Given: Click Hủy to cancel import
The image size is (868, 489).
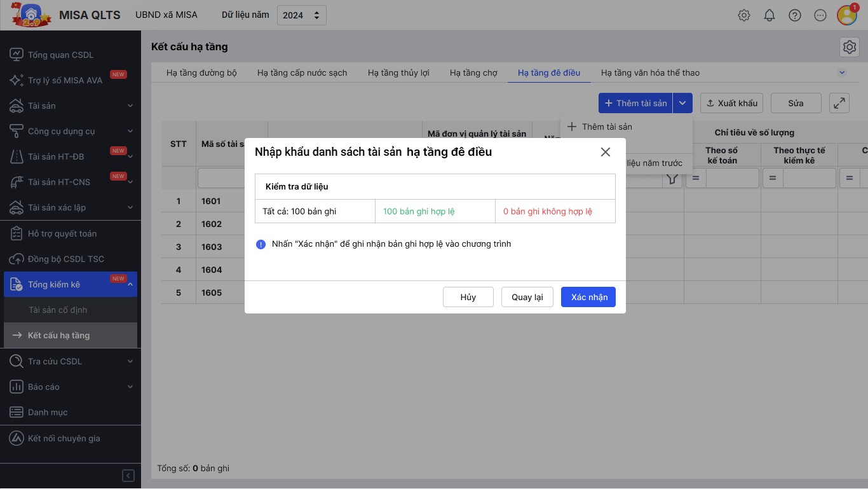Looking at the screenshot, I should click(x=468, y=297).
